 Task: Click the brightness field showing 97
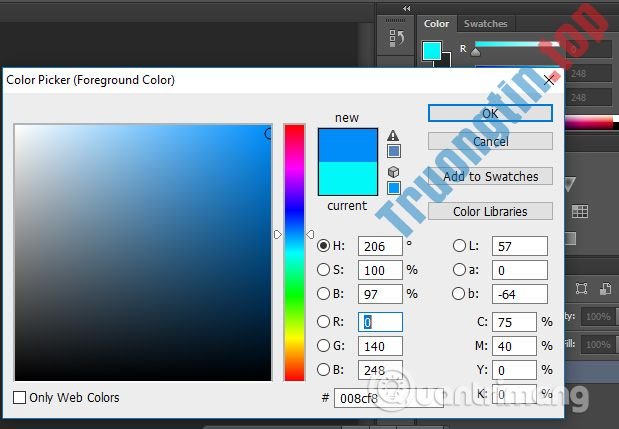pos(380,294)
